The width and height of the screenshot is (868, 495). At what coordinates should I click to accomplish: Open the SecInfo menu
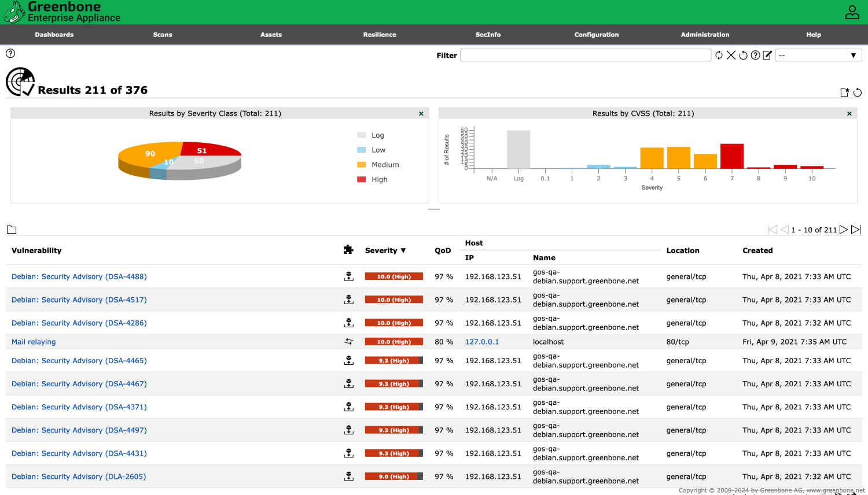point(488,35)
